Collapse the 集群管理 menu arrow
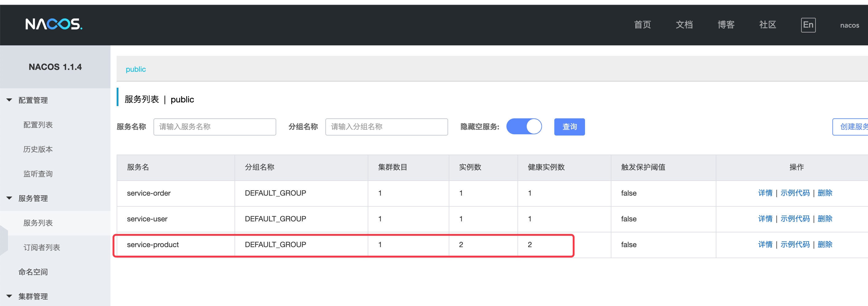This screenshot has height=306, width=868. (x=10, y=296)
